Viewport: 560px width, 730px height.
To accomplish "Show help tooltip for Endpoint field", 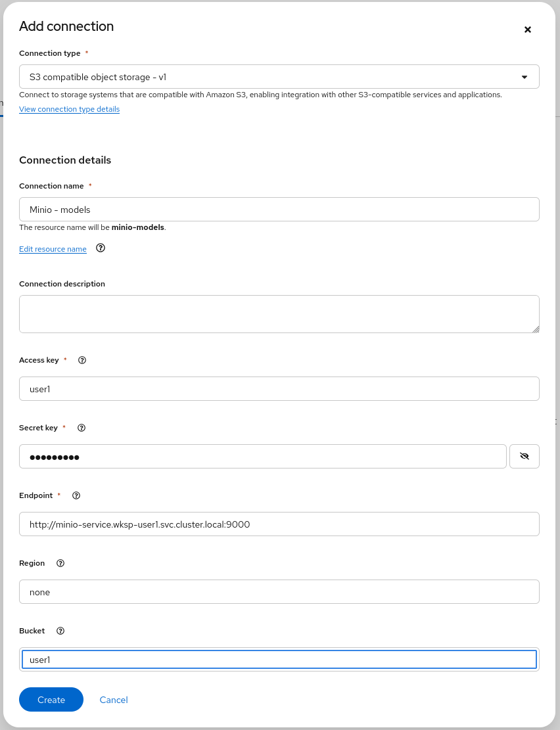I will pos(76,495).
